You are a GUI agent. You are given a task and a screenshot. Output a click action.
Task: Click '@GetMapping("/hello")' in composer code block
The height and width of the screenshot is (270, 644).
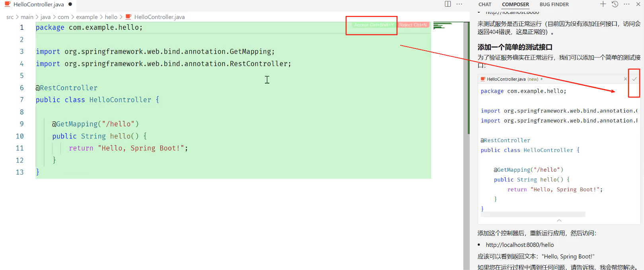pos(529,170)
